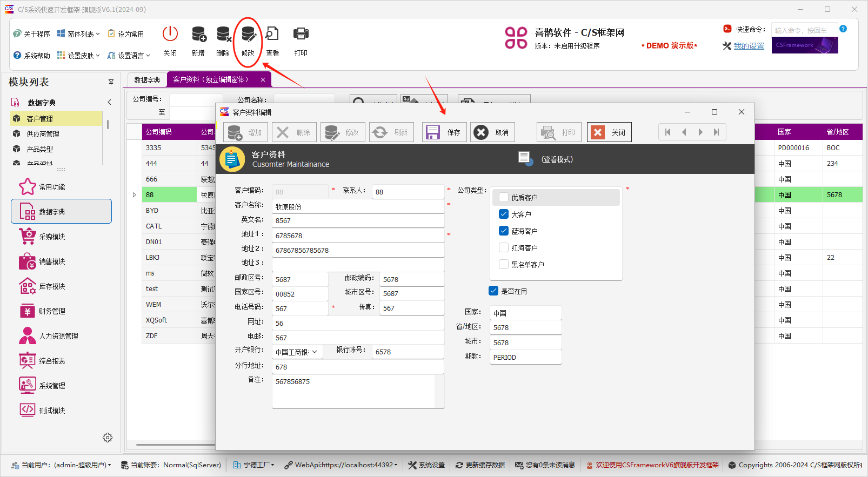Image resolution: width=868 pixels, height=477 pixels.
Task: Go to first record navigation arrow
Action: click(668, 132)
